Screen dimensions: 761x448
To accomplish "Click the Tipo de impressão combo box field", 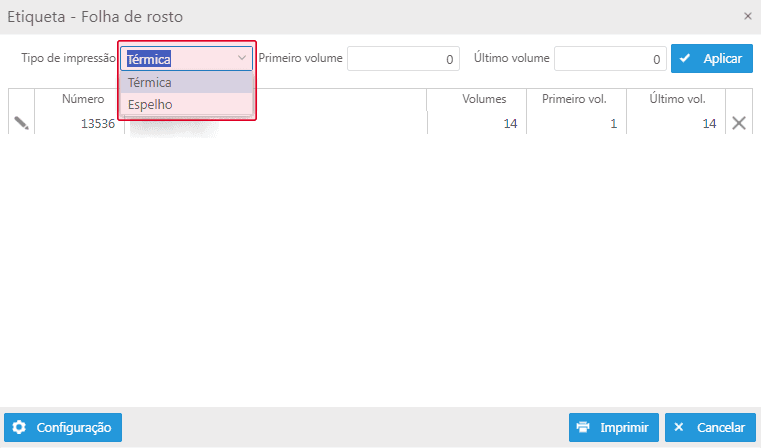I will [x=186, y=59].
